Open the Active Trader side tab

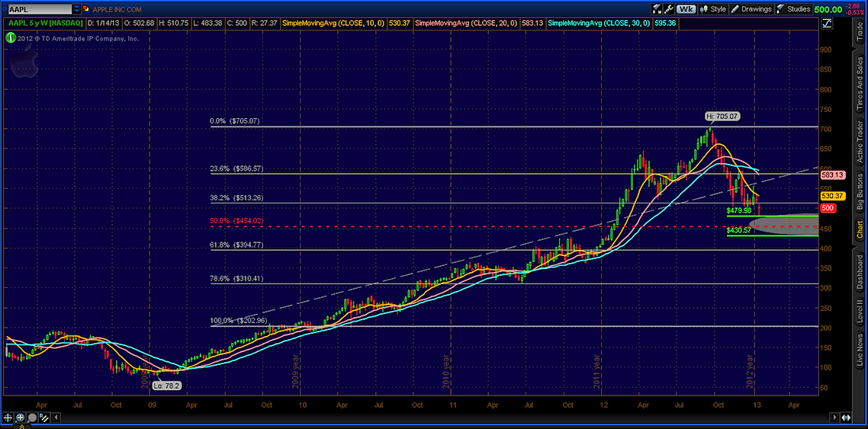(860, 142)
